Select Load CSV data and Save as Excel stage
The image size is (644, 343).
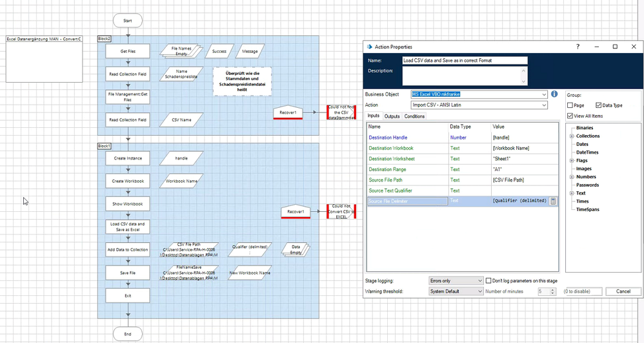coord(128,227)
